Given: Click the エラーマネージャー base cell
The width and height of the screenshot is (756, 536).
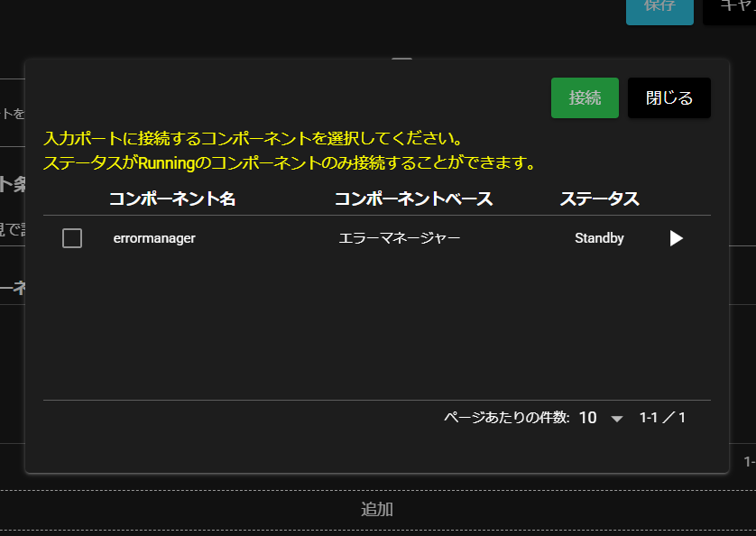Looking at the screenshot, I should (x=399, y=238).
